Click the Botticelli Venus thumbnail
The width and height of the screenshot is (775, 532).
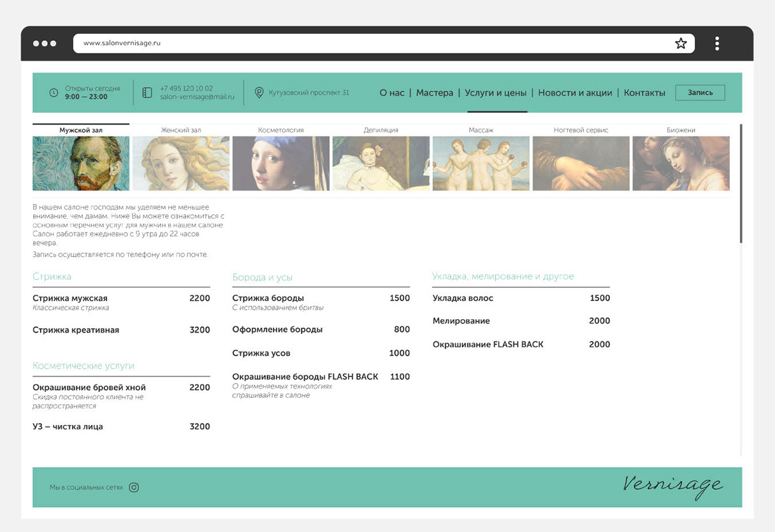coord(181,163)
